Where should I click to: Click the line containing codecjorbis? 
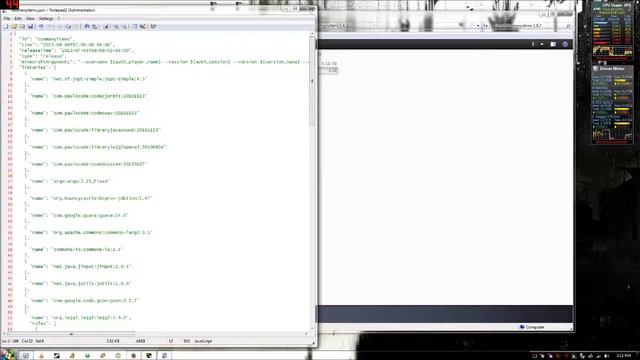pos(89,96)
